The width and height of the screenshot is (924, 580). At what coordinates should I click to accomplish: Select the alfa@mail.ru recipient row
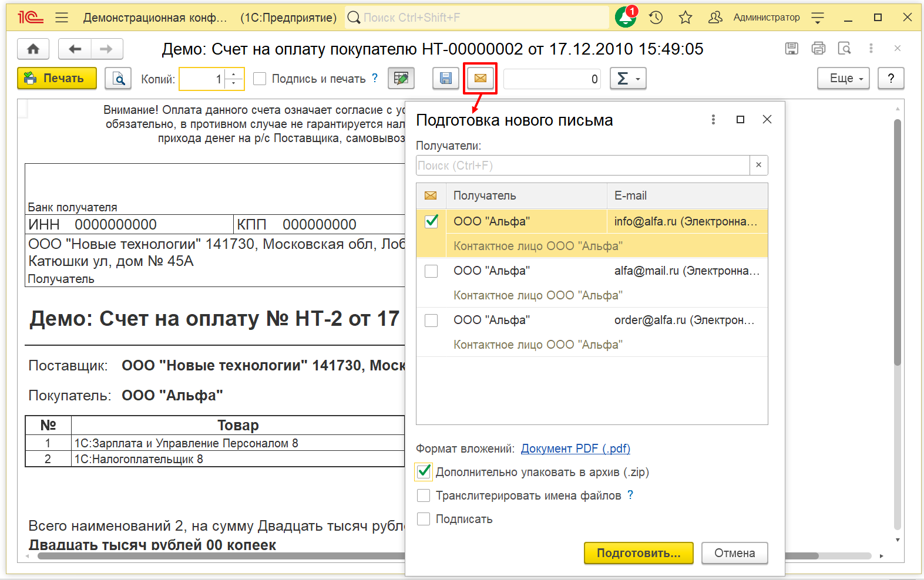[x=592, y=283]
